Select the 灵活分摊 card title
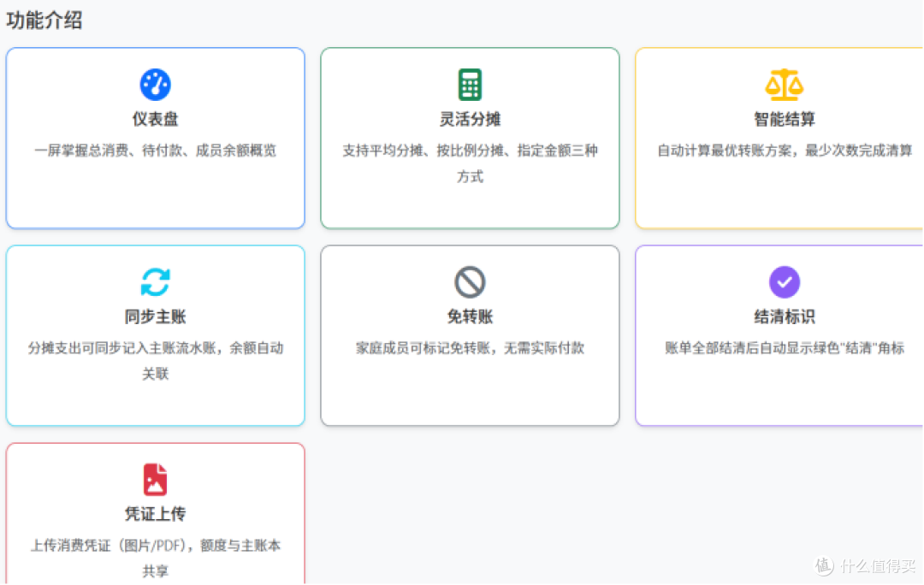The image size is (924, 585). point(470,119)
